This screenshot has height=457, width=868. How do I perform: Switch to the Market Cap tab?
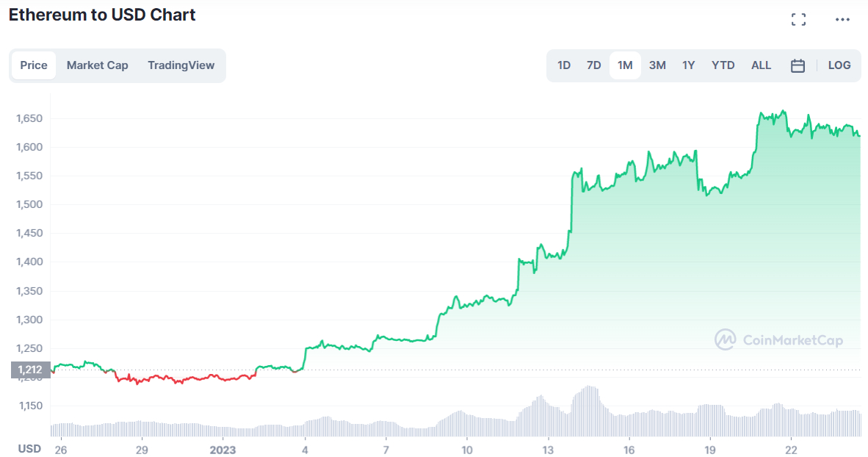click(x=97, y=65)
